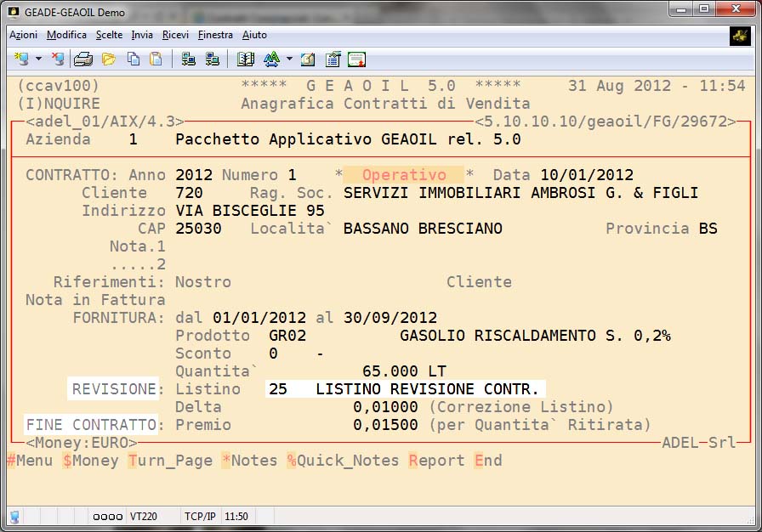Click the printer icon in toolbar
Viewport: 762px width, 532px height.
(x=83, y=59)
